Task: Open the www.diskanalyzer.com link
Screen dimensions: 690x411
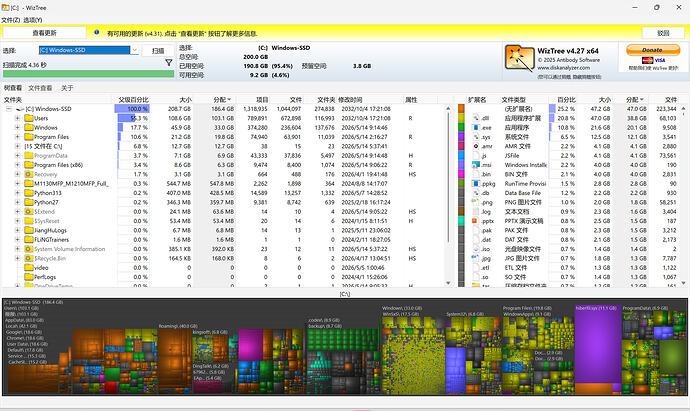Action: tap(563, 68)
